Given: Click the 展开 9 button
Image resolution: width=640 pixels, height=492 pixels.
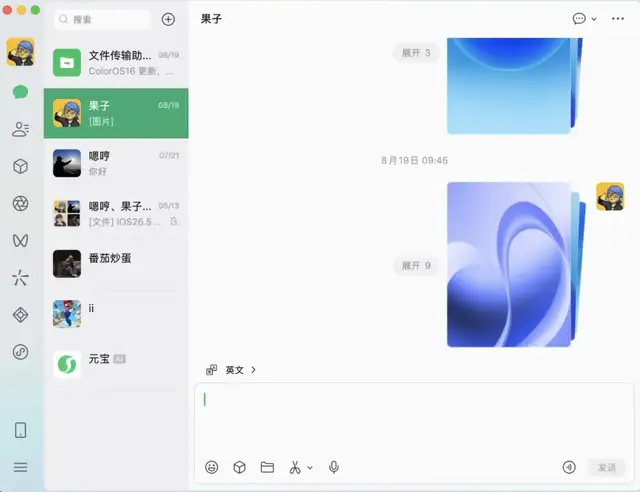Looking at the screenshot, I should click(x=416, y=266).
